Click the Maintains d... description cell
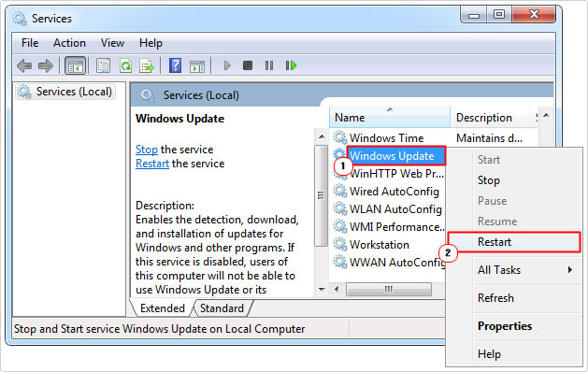 tap(489, 137)
